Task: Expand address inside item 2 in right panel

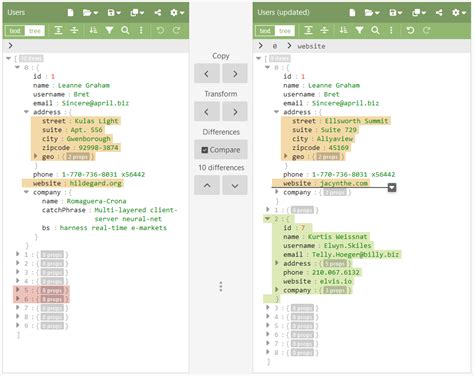Action: click(x=276, y=263)
